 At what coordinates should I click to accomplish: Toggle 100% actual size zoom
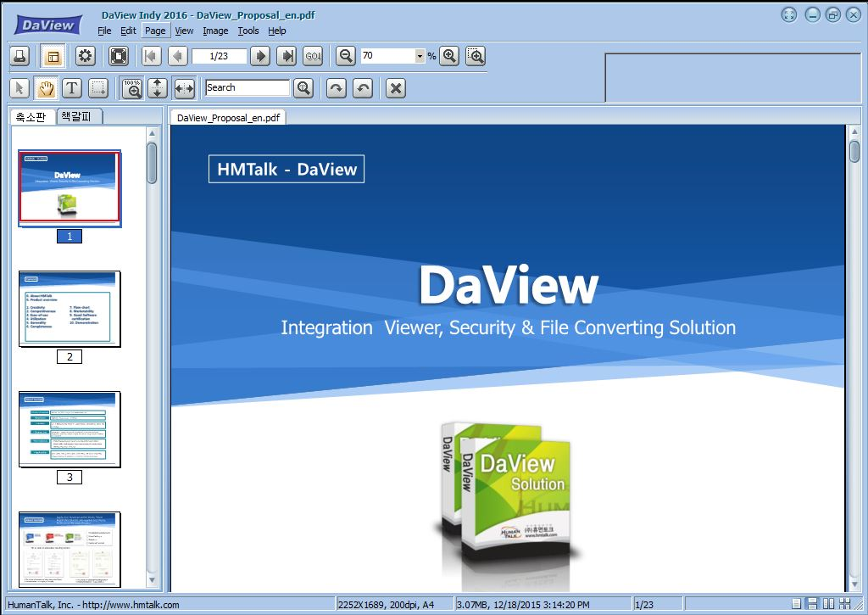point(132,88)
